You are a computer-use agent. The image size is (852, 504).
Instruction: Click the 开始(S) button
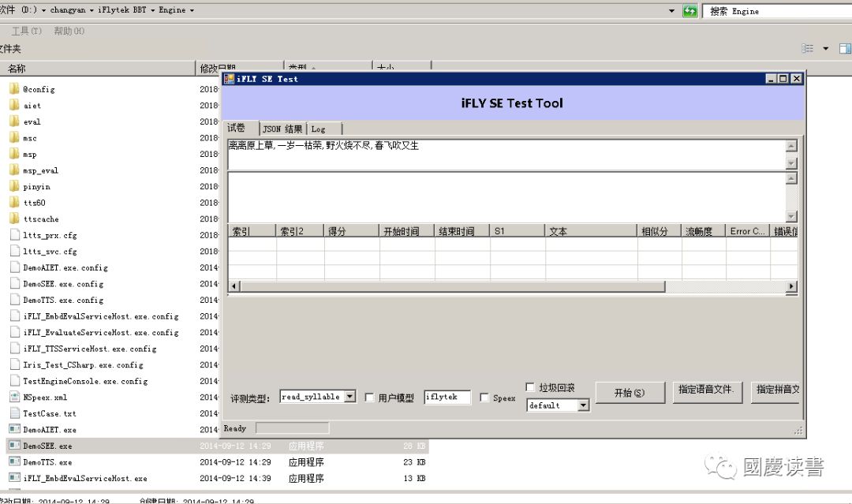click(630, 393)
